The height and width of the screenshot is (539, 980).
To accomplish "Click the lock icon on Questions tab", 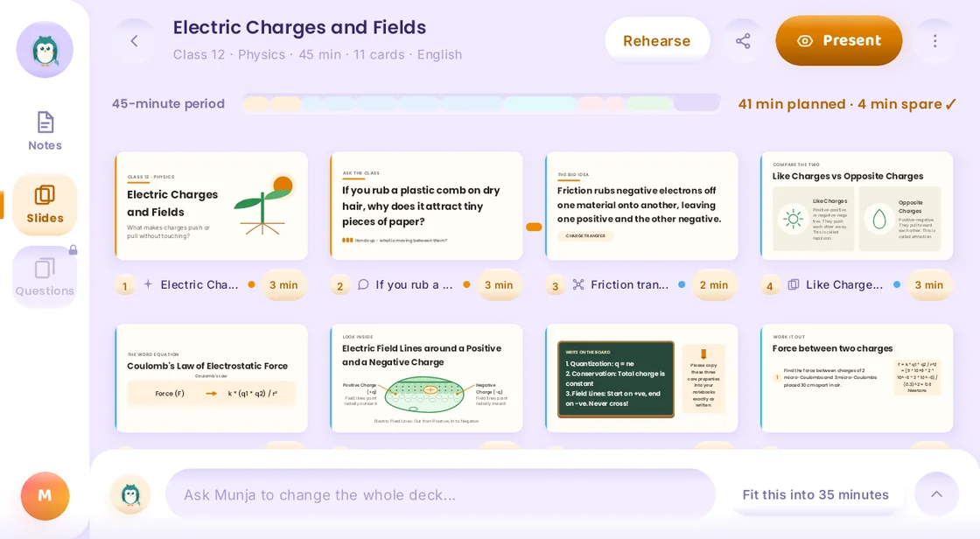I will click(x=73, y=249).
